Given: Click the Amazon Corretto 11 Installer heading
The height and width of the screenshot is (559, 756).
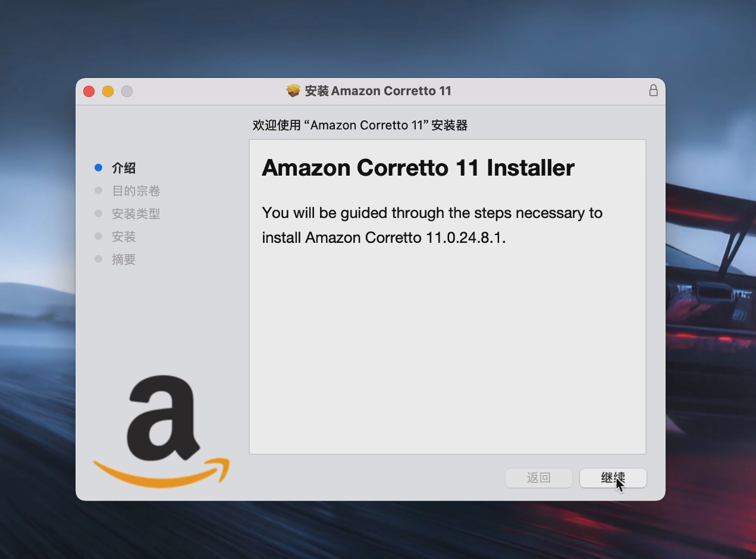Looking at the screenshot, I should (418, 168).
